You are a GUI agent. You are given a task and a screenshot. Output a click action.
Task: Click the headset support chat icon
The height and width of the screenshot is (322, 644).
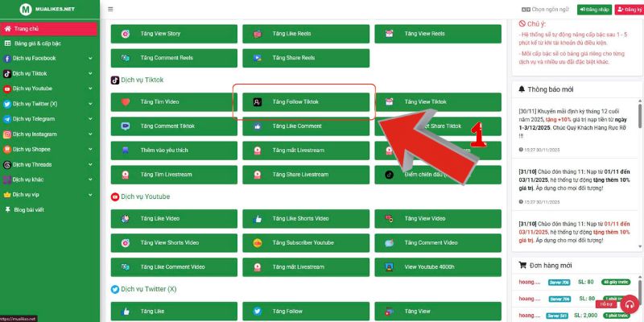630,304
